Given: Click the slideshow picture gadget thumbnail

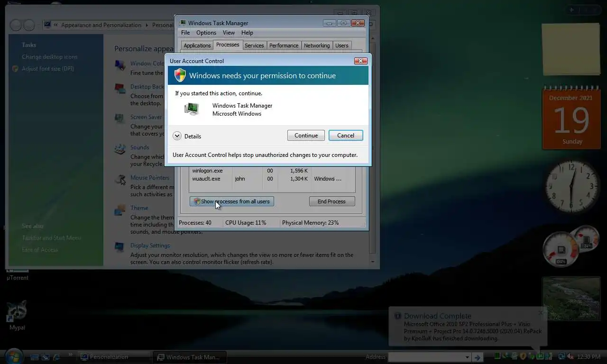Looking at the screenshot, I should click(x=571, y=299).
